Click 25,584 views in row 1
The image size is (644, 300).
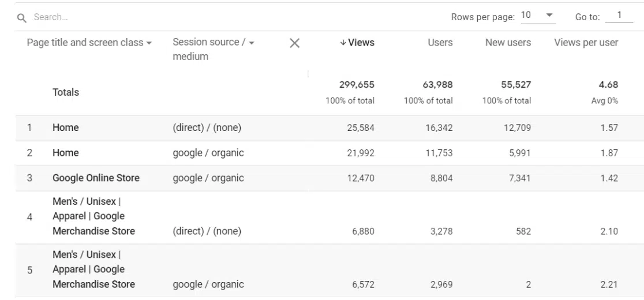tap(360, 128)
